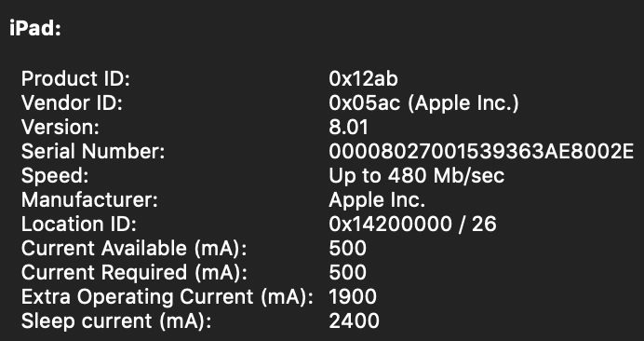This screenshot has height=341, width=644.
Task: Select the Extra Operating Current (mA) label
Action: pyautogui.click(x=167, y=297)
